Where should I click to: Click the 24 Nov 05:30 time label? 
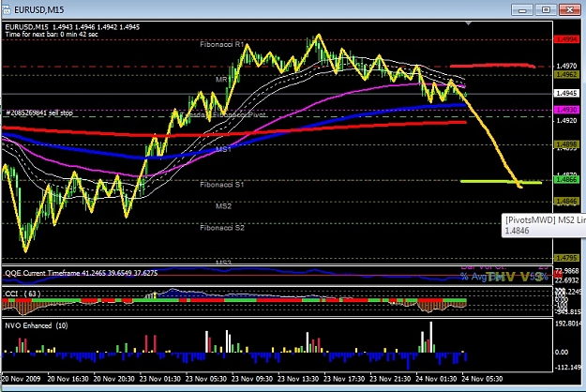pyautogui.click(x=482, y=379)
